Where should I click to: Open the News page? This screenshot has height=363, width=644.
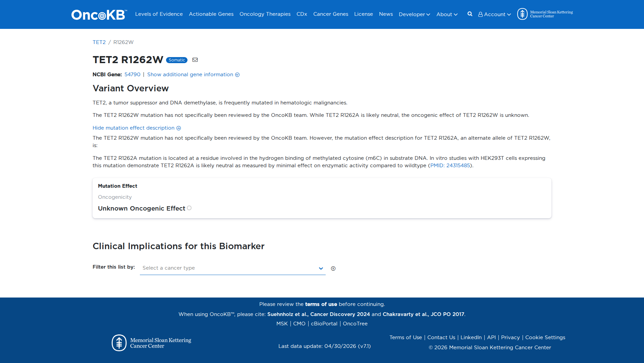coord(386,14)
